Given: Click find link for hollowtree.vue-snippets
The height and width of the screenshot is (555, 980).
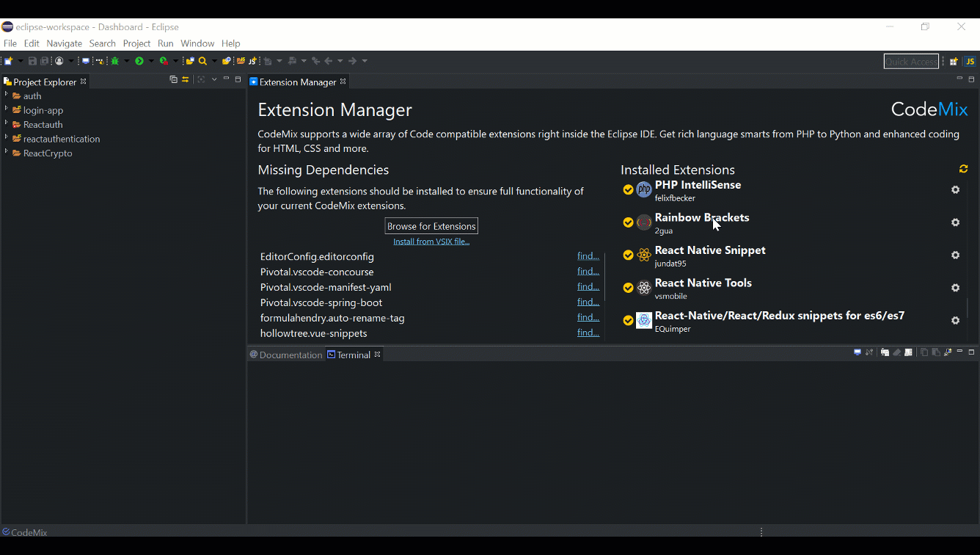Looking at the screenshot, I should tap(588, 333).
